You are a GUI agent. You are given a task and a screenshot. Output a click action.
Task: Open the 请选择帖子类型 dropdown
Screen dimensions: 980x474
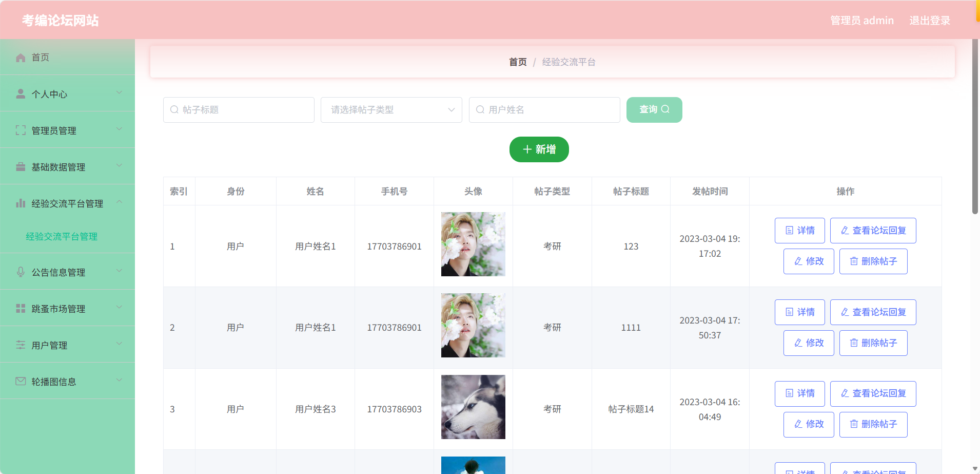(391, 110)
